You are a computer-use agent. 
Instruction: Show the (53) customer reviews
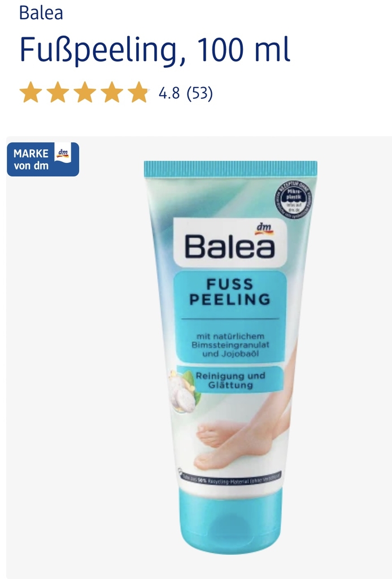199,93
